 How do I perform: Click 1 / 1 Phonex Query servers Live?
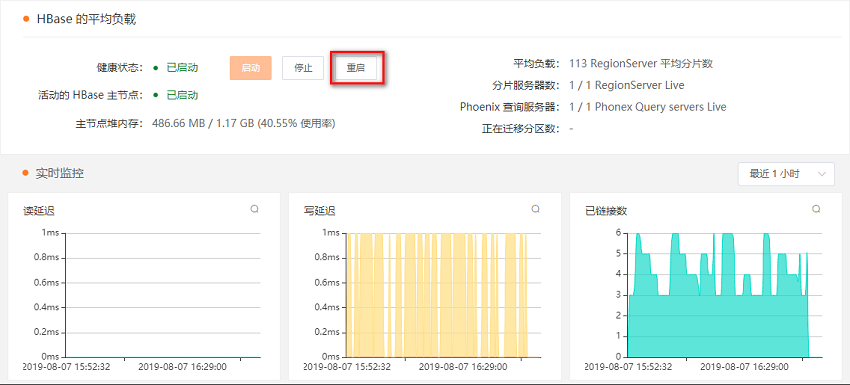pyautogui.click(x=648, y=107)
